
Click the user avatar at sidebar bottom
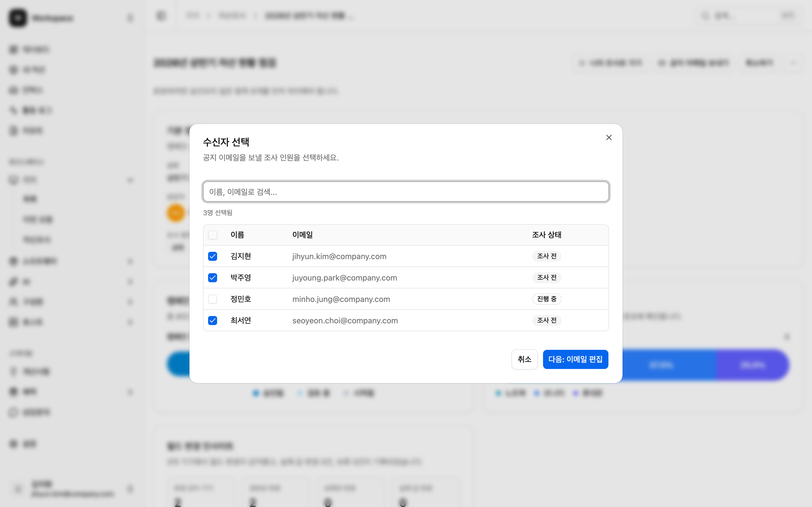(18, 489)
